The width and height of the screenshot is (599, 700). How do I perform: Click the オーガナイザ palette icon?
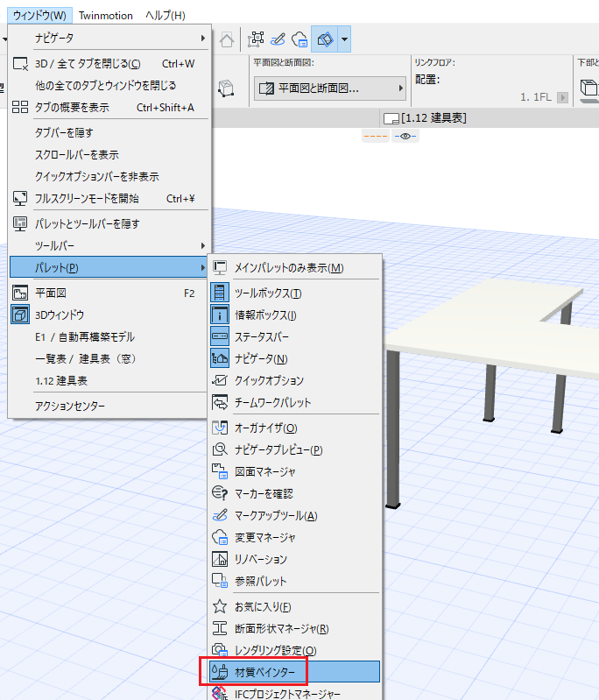[220, 428]
